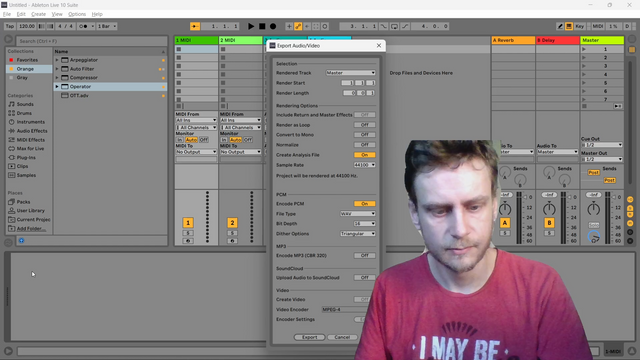640x360 pixels.
Task: Click the browser search field
Action: [x=92, y=41]
